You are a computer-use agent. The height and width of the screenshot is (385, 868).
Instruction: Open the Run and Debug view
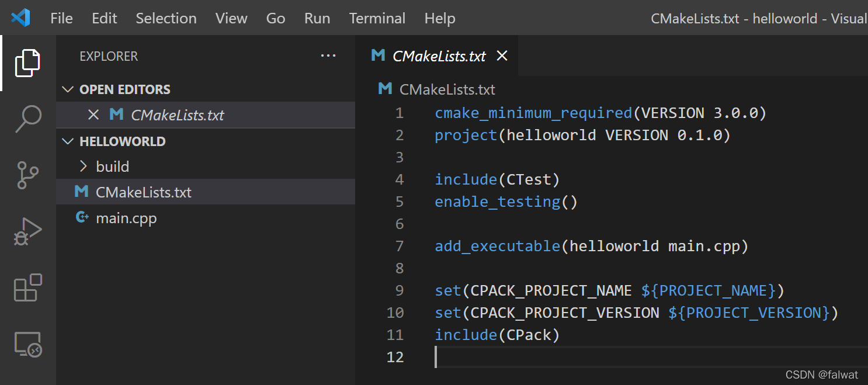27,231
